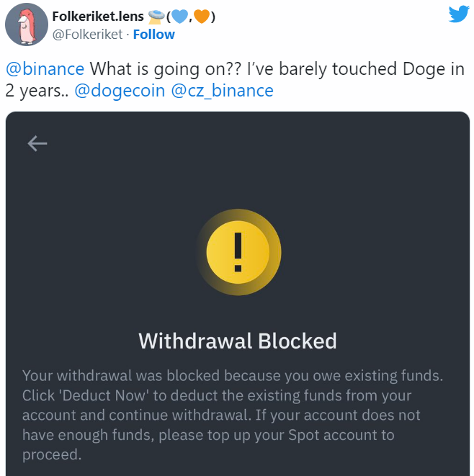This screenshot has width=474, height=476.
Task: Open the @cz_binance mention
Action: (222, 91)
